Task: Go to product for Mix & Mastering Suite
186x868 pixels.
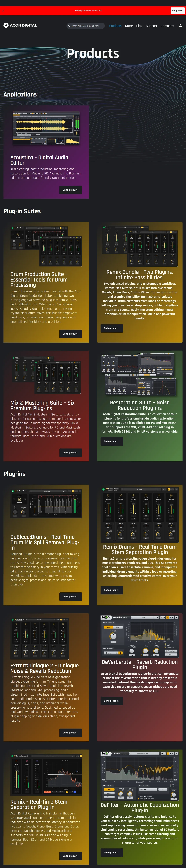Action: coord(70,453)
